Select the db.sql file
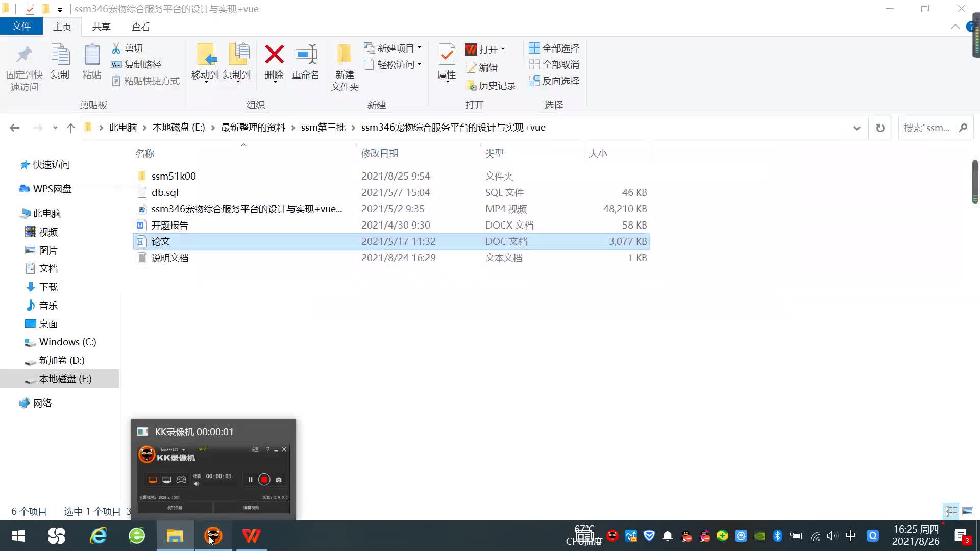The height and width of the screenshot is (551, 980). 165,192
